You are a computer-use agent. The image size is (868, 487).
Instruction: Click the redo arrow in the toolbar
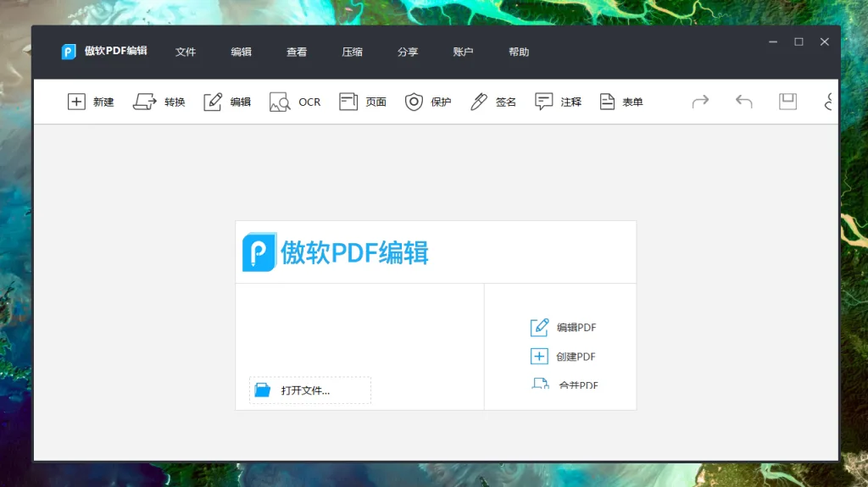point(700,102)
